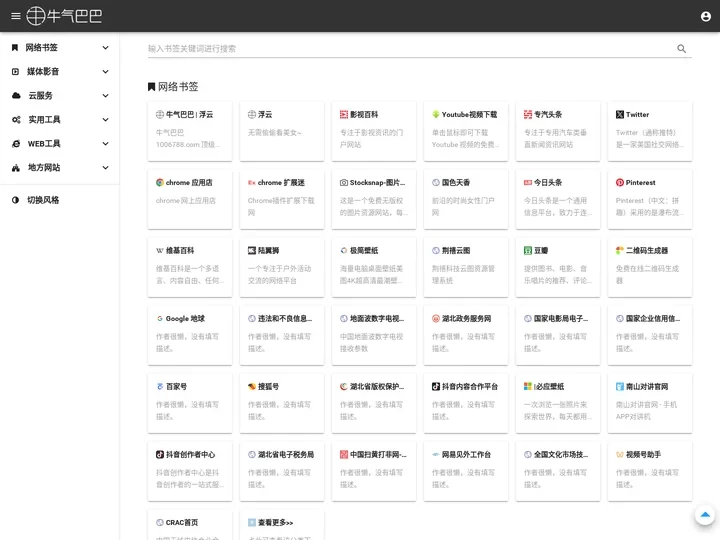Image resolution: width=720 pixels, height=540 pixels.
Task: Click the 牛气巴巴 site logo
Action: point(64,16)
